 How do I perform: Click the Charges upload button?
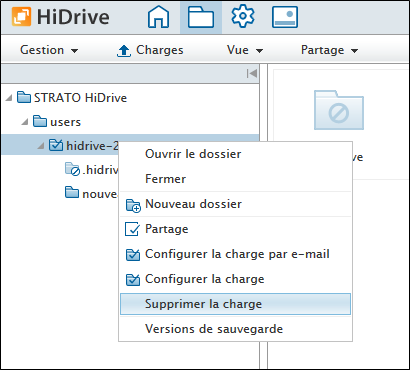point(150,50)
